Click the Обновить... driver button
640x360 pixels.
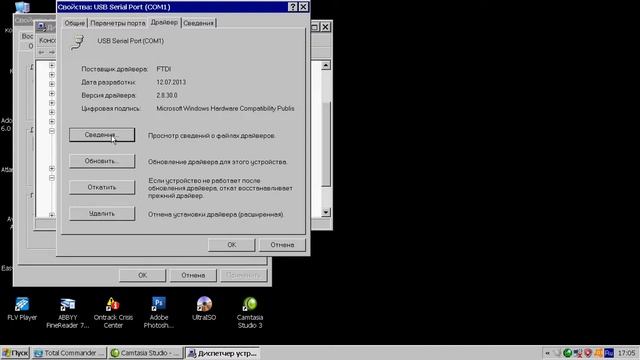click(102, 161)
